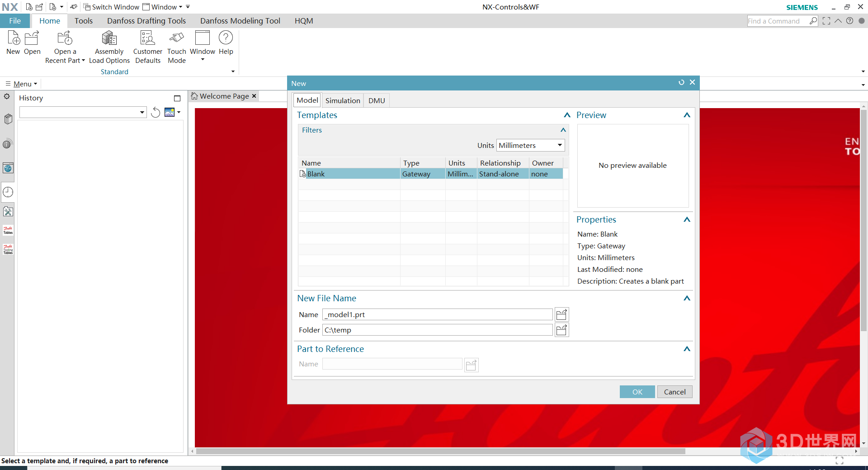This screenshot has height=470, width=868.
Task: Collapse the Part to Reference section
Action: (x=687, y=349)
